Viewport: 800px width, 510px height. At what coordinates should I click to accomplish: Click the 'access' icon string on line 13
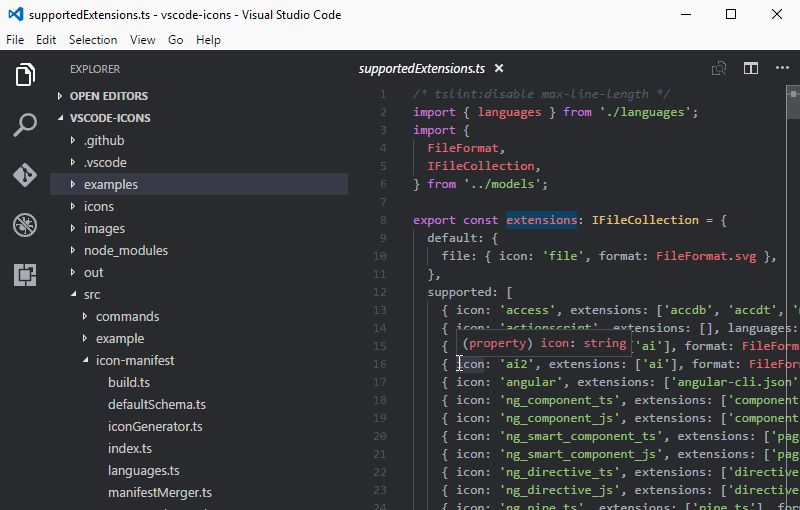[x=527, y=310]
